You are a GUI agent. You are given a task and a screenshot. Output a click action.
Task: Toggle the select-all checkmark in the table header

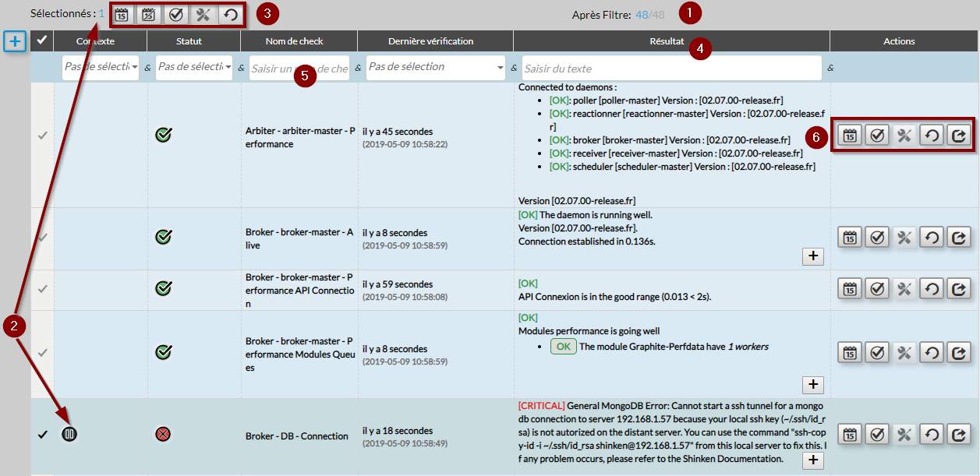point(42,41)
